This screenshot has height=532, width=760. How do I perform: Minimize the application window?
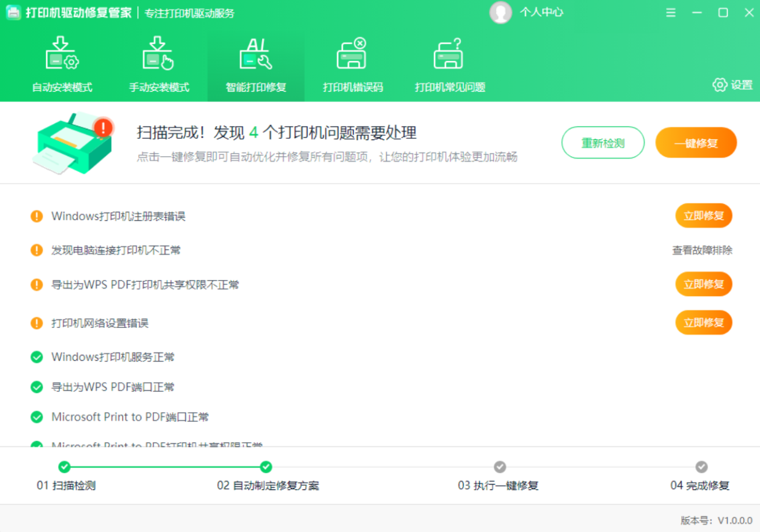(697, 12)
